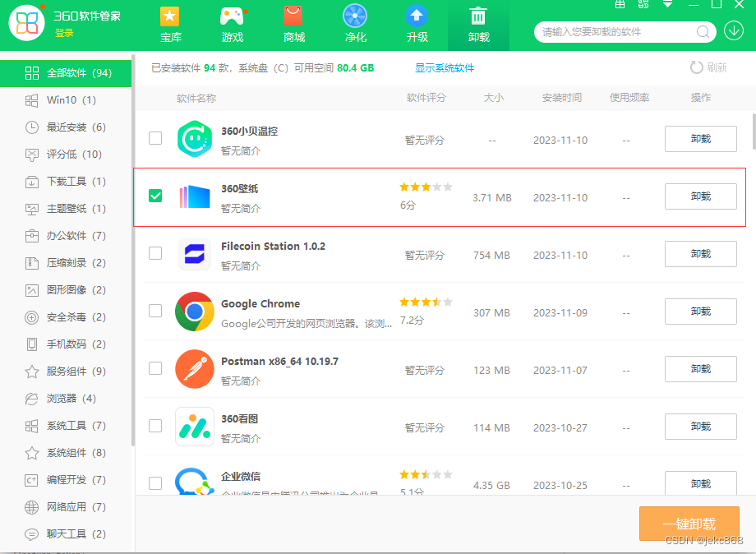Select the 办公软件 (7) category

pyautogui.click(x=66, y=236)
